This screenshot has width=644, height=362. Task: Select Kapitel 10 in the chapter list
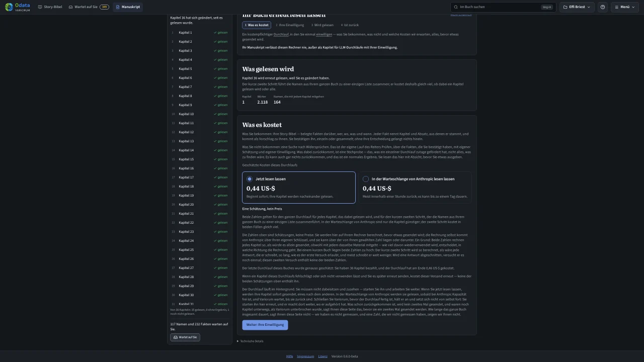(200, 114)
